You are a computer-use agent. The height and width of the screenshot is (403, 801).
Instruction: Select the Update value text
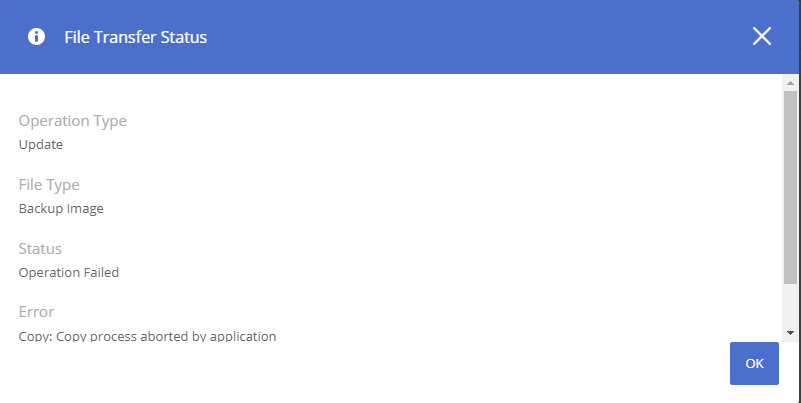[41, 144]
